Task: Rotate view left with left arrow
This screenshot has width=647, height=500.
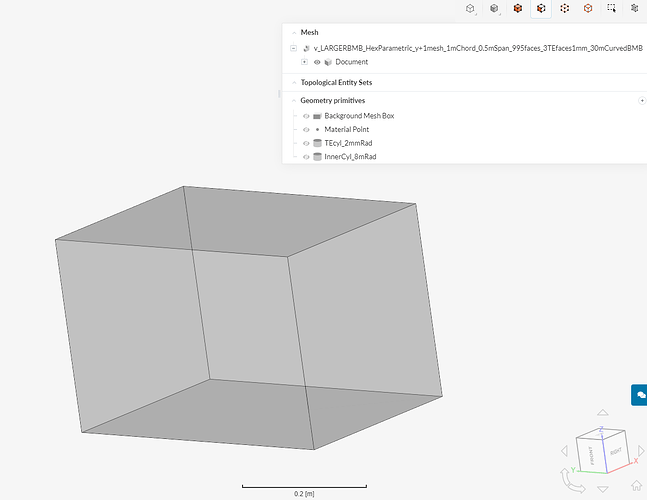Action: [564, 451]
